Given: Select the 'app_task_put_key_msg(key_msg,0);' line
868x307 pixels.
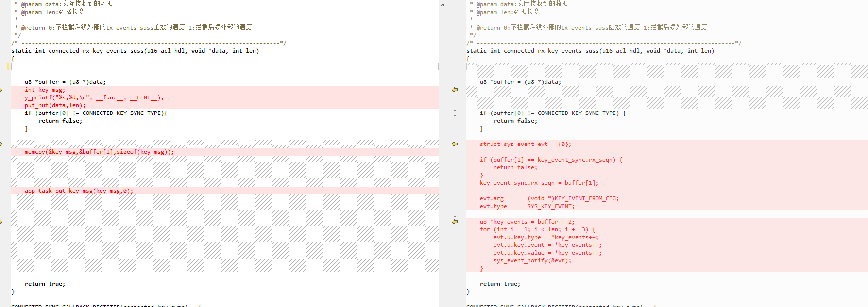Looking at the screenshot, I should point(79,191).
